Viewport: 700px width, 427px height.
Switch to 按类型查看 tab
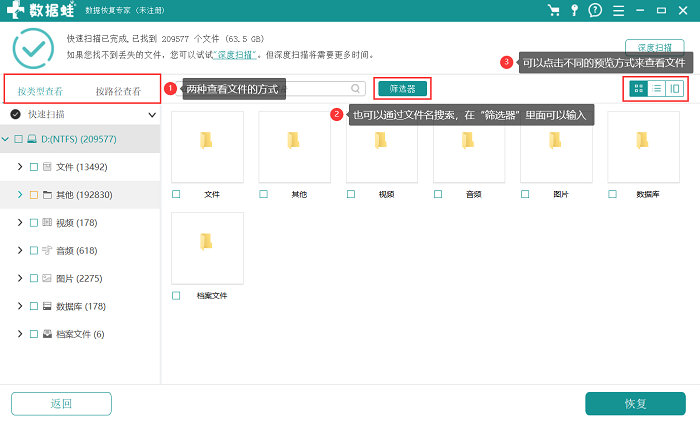pyautogui.click(x=40, y=91)
